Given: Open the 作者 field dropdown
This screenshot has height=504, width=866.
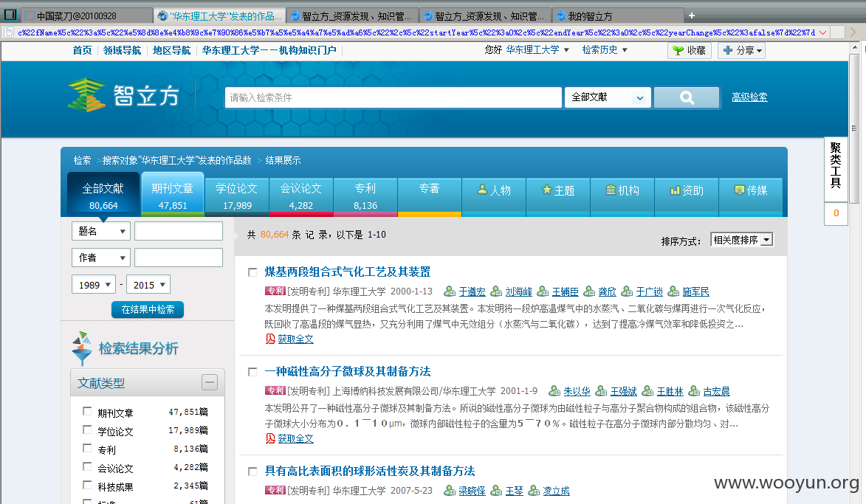Looking at the screenshot, I should [101, 258].
